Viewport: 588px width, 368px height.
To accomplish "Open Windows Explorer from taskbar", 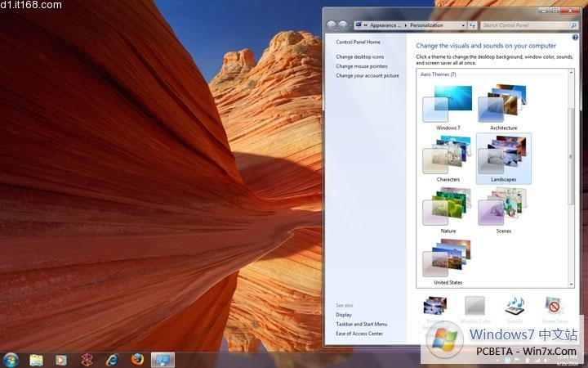I will pyautogui.click(x=36, y=360).
